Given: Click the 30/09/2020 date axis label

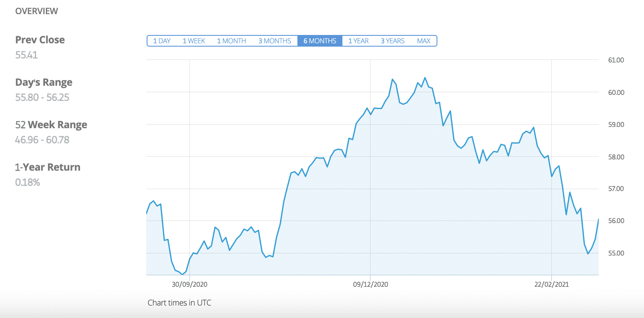Looking at the screenshot, I should pos(190,285).
